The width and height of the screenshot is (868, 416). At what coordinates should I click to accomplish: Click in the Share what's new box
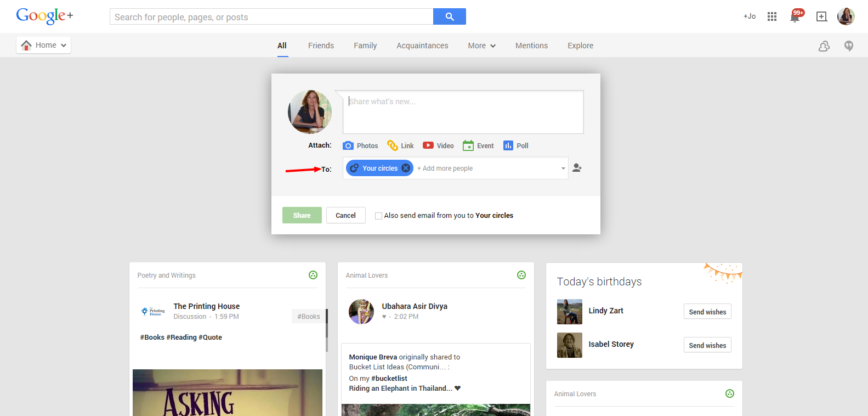coord(463,112)
